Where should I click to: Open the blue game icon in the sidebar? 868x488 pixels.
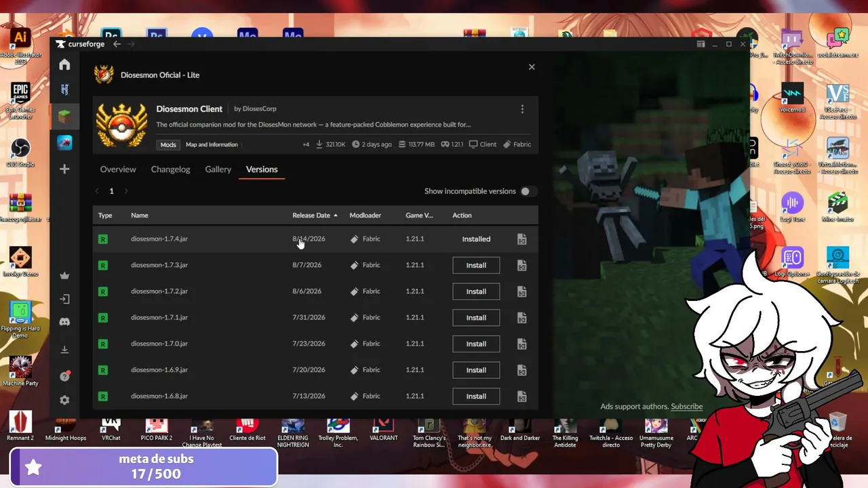click(64, 142)
